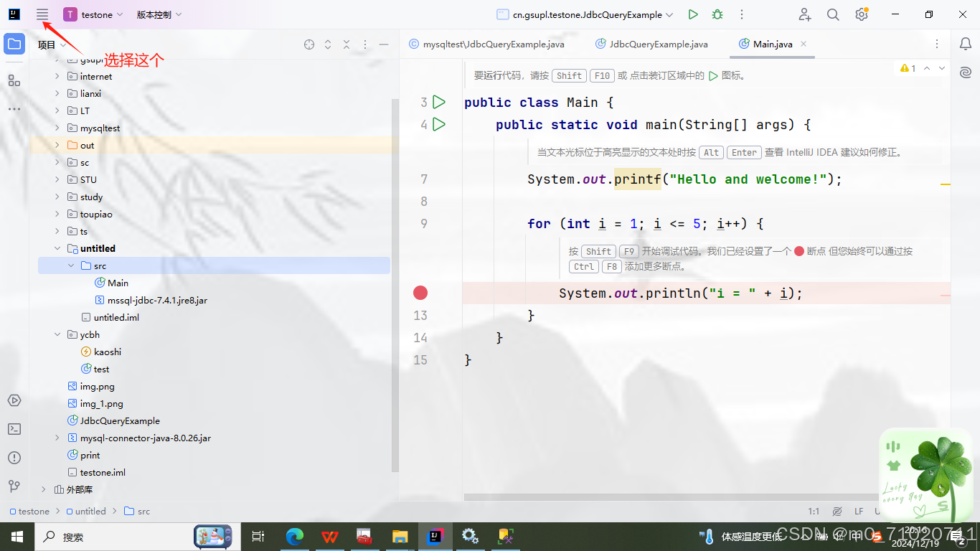Select the Main.java tab
Viewport: 980px width, 551px height.
click(x=773, y=44)
